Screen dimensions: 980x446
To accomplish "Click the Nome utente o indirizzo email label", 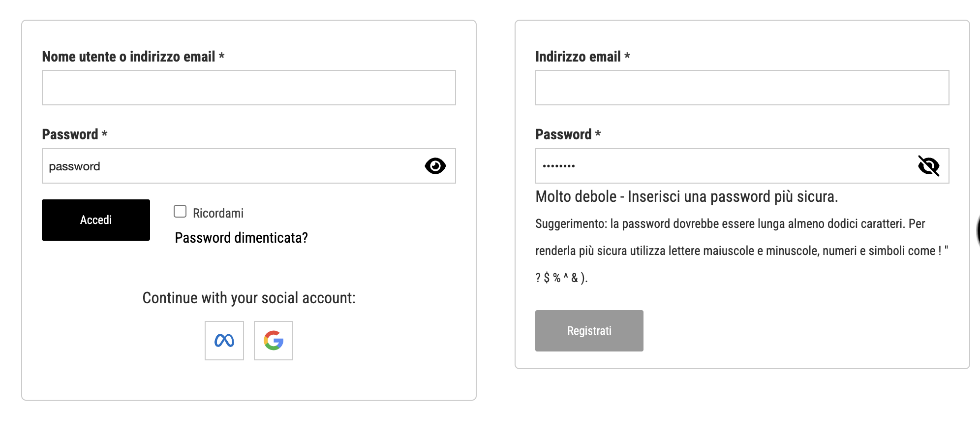I will (x=129, y=57).
